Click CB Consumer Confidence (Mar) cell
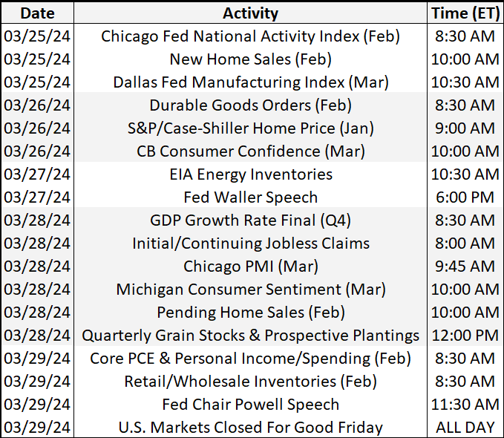This screenshot has height=438, width=504. 250,151
